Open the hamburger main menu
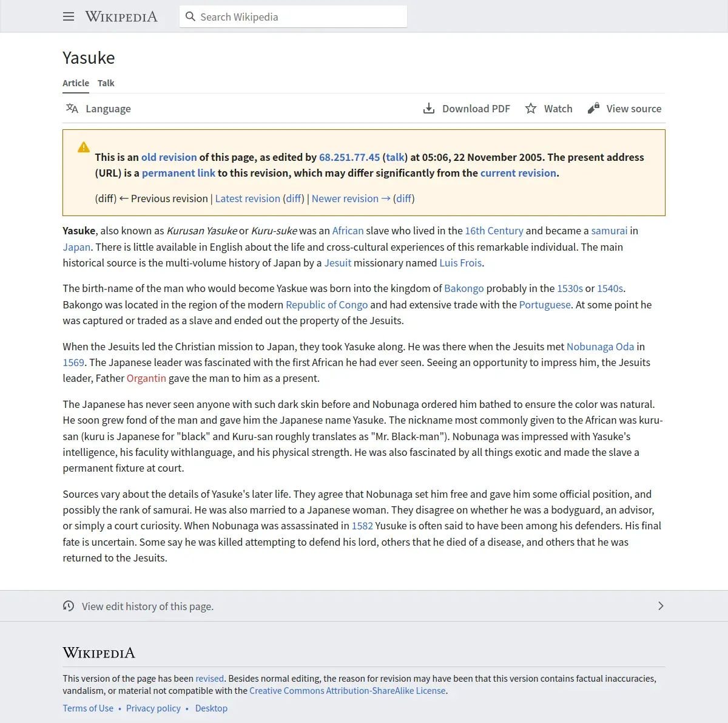 [x=69, y=16]
